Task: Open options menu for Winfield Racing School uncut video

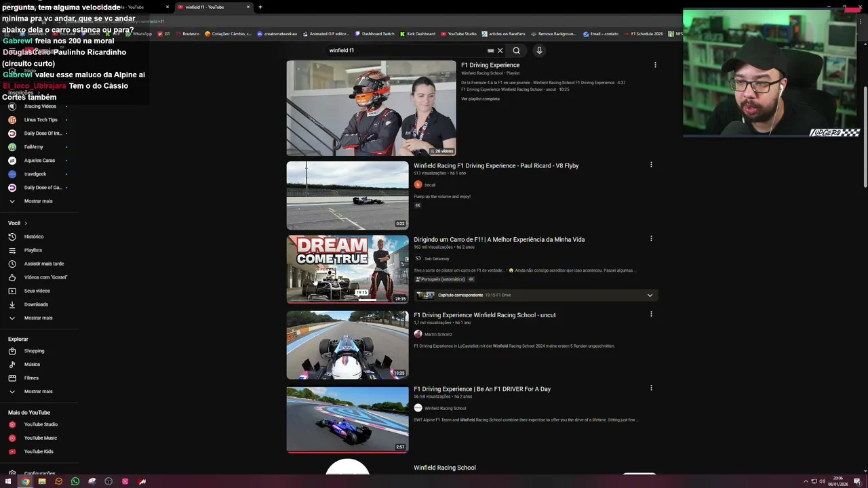Action: [651, 314]
